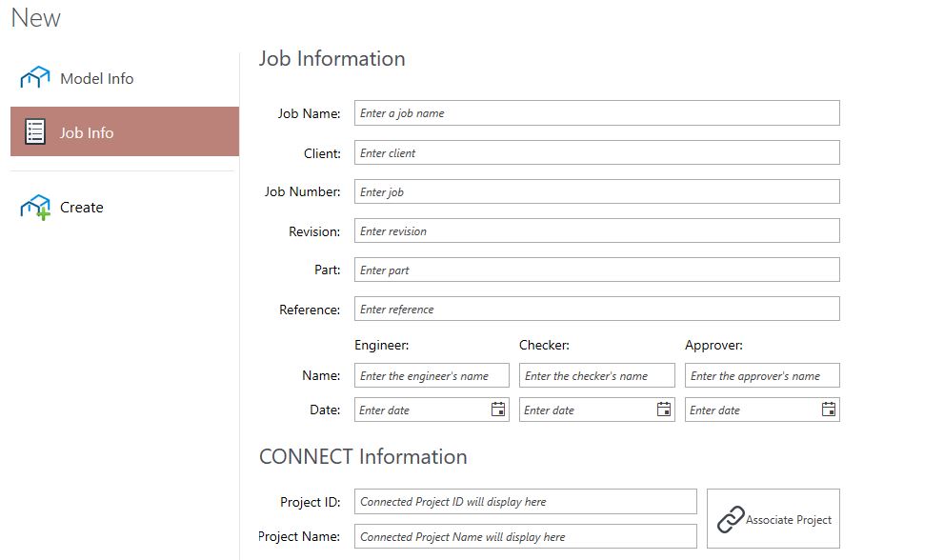
Task: Open the Create tab
Action: pos(125,207)
